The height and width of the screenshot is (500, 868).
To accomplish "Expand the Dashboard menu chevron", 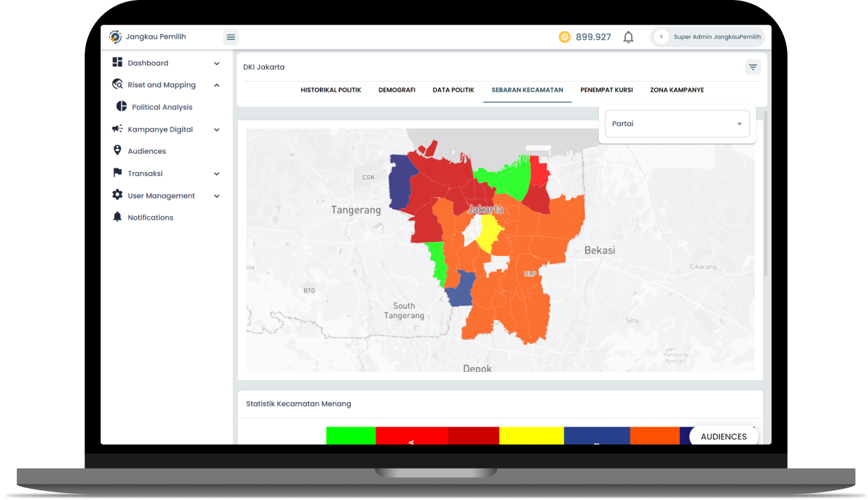I will point(217,64).
